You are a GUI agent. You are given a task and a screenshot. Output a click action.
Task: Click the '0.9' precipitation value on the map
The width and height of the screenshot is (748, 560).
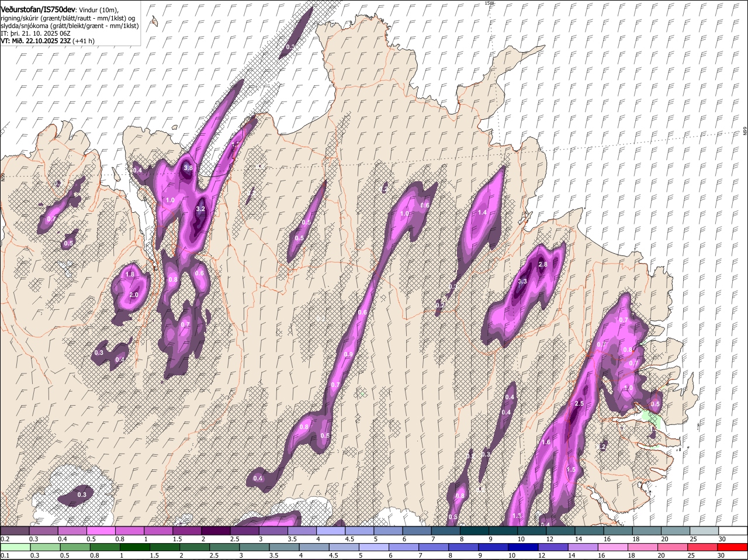(349, 354)
